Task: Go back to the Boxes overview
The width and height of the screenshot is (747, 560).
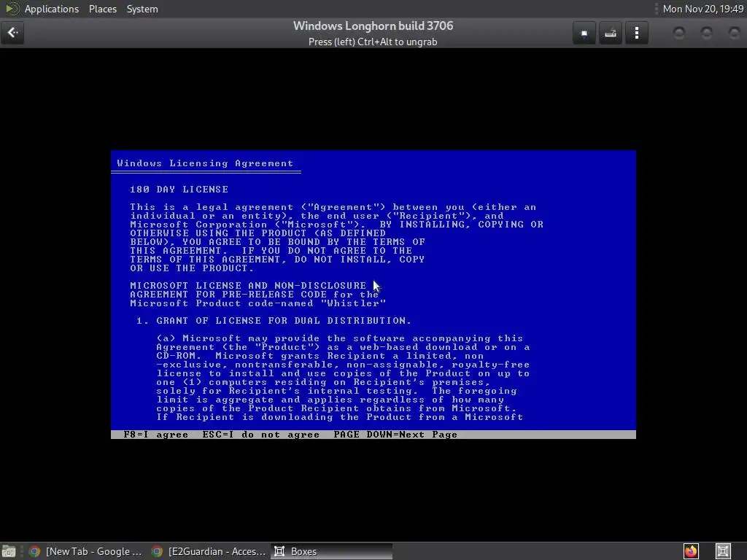Action: coord(12,33)
